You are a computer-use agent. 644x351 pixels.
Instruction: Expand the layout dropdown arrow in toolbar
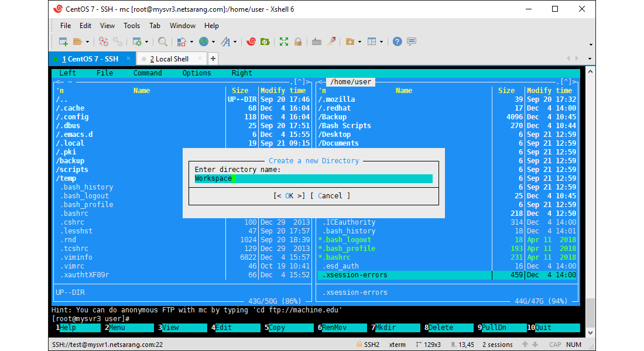(x=382, y=42)
